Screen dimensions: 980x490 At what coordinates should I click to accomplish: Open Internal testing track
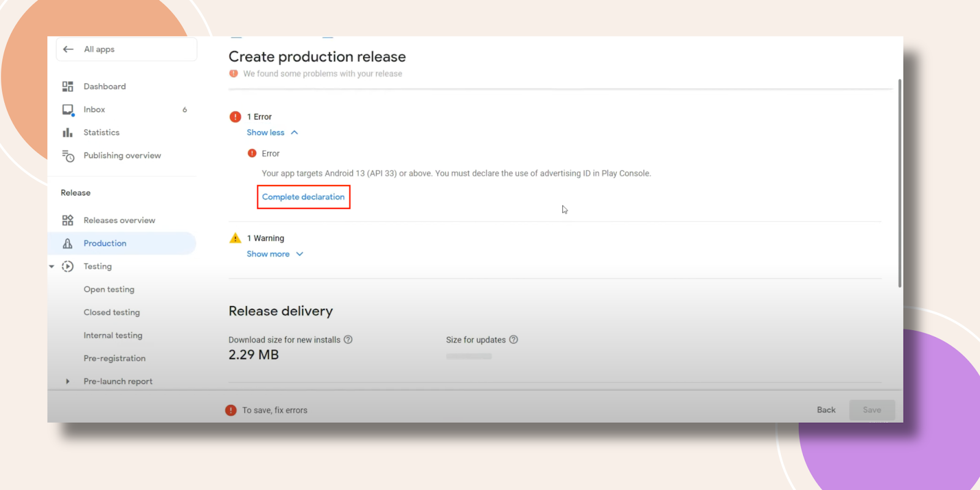pos(113,335)
